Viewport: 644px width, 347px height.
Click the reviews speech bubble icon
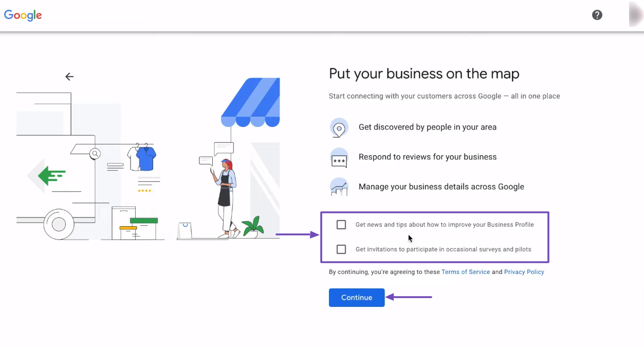pyautogui.click(x=339, y=157)
